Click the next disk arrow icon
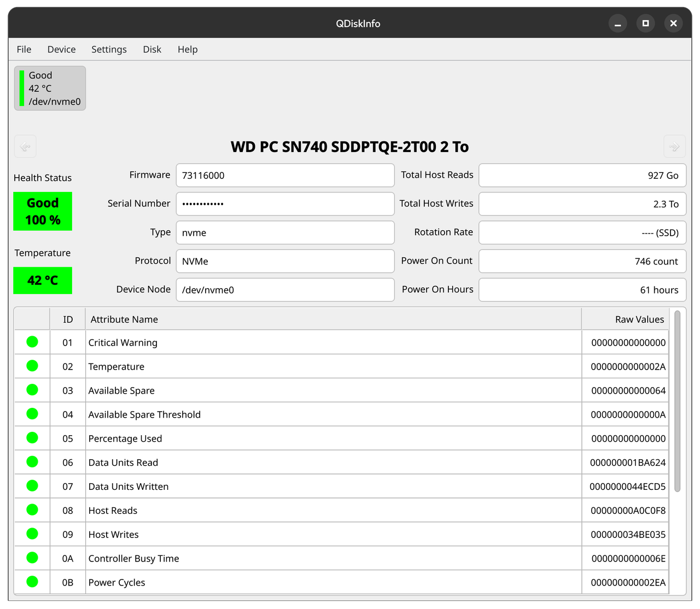 click(674, 147)
